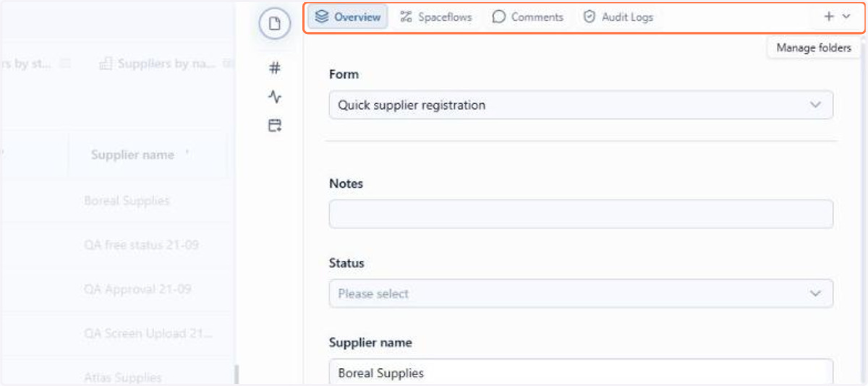868x386 pixels.
Task: Click the Spaceflows workflow icon
Action: pyautogui.click(x=406, y=17)
